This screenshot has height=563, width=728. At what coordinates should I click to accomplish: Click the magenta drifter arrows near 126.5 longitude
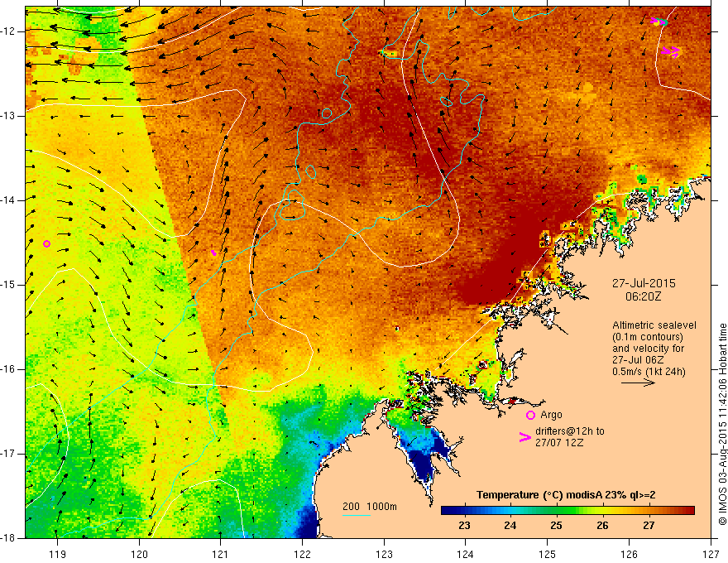pyautogui.click(x=672, y=51)
